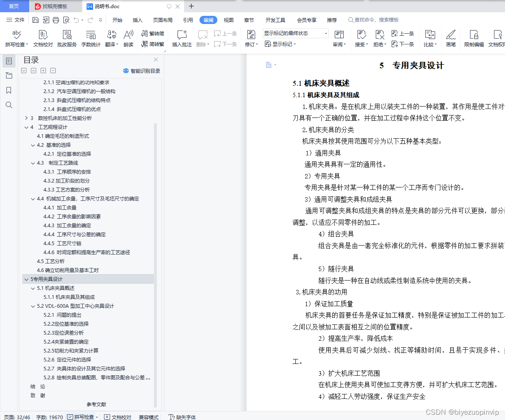Open a new tab with plus button
The image size is (505, 420).
point(191,6)
